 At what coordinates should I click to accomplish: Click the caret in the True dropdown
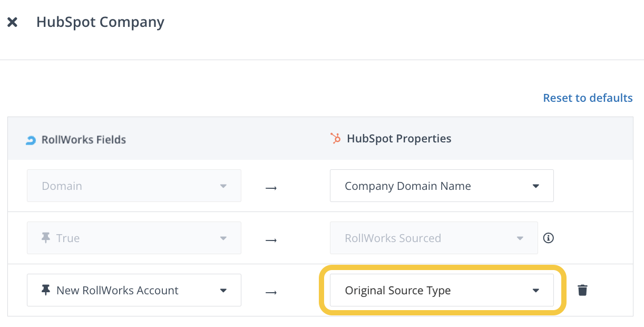point(223,238)
